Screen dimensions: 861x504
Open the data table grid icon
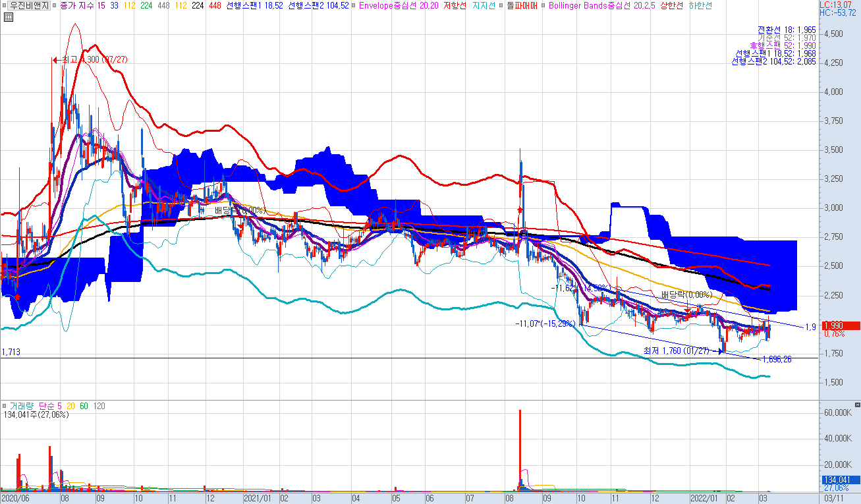(x=7, y=17)
